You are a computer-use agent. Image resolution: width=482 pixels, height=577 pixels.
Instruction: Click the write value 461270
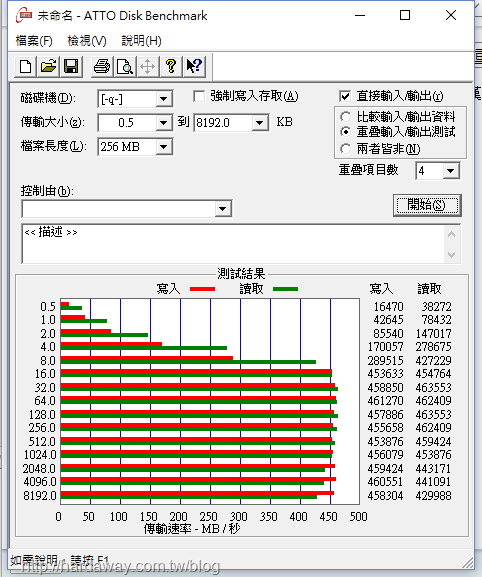(386, 401)
